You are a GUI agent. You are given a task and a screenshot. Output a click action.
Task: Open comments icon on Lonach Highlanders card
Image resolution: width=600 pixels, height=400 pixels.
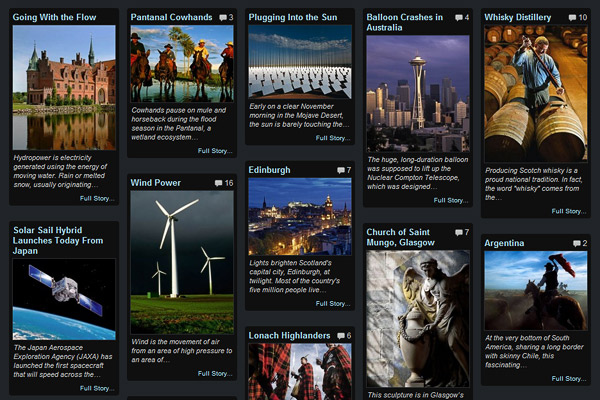pyautogui.click(x=341, y=336)
